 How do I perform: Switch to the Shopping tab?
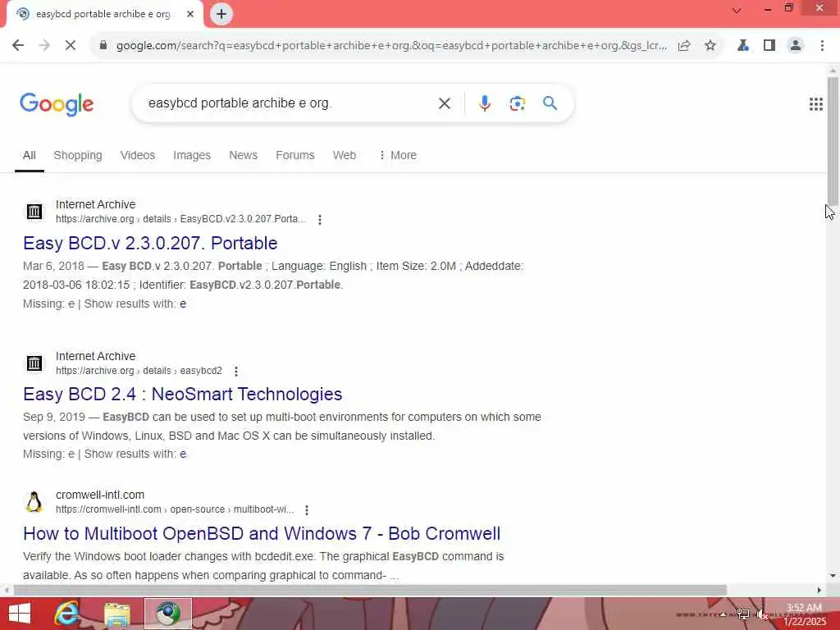[x=78, y=155]
